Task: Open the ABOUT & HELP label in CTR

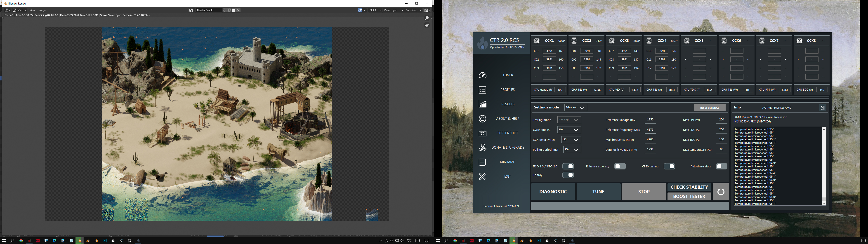Action: [508, 119]
